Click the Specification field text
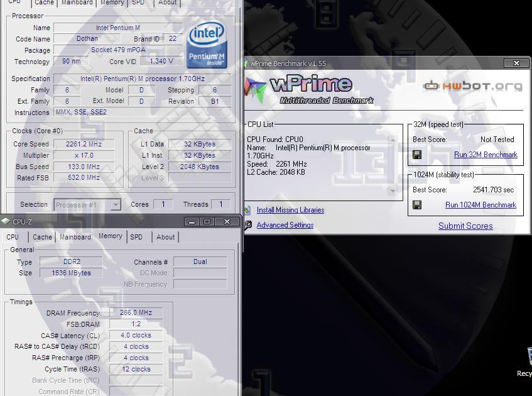This screenshot has height=396, width=532. tap(142, 79)
